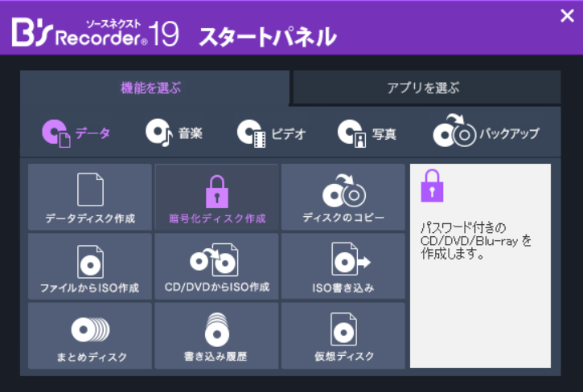Open ISO書き込み tile
The width and height of the screenshot is (583, 392).
[343, 266]
